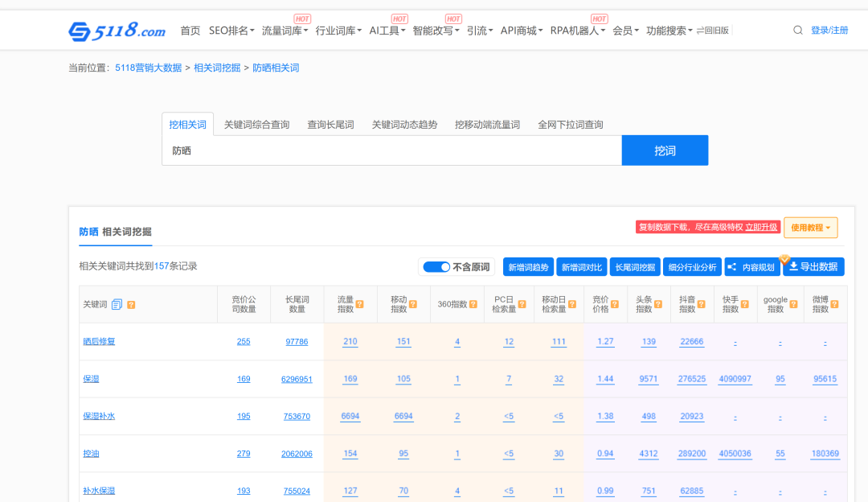Click help icon next to 流量指数 header
This screenshot has height=502, width=868.
pyautogui.click(x=360, y=304)
